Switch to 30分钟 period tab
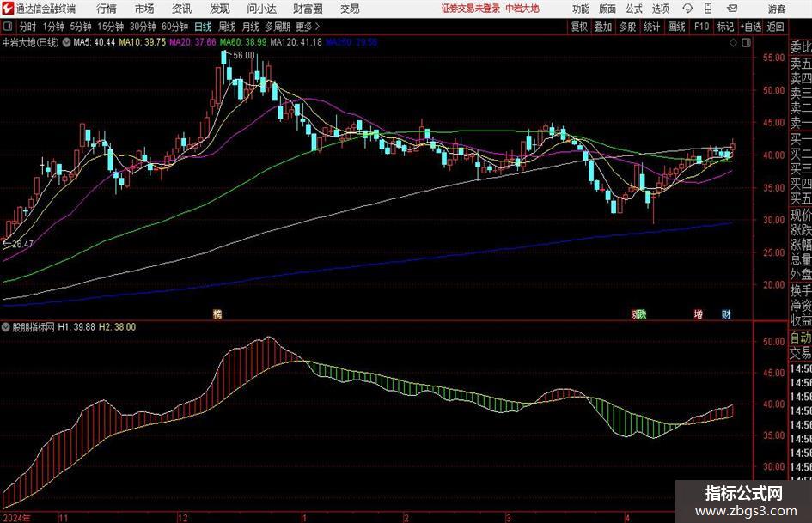The image size is (812, 523). click(143, 27)
